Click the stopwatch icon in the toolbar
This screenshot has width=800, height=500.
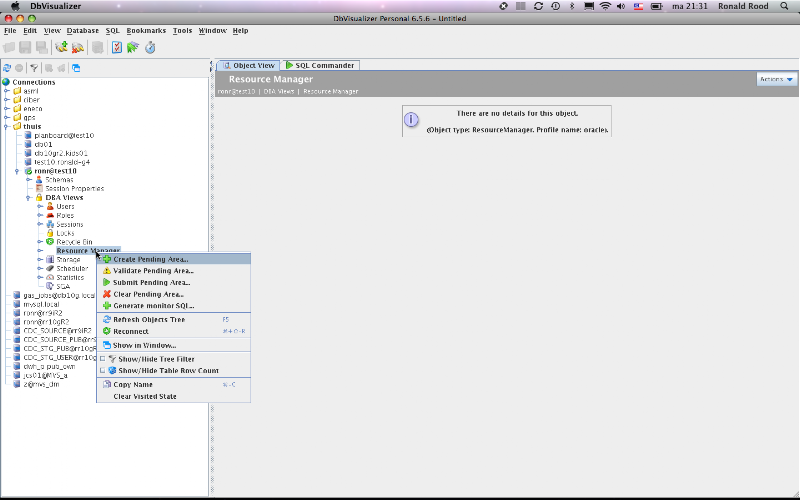click(150, 47)
